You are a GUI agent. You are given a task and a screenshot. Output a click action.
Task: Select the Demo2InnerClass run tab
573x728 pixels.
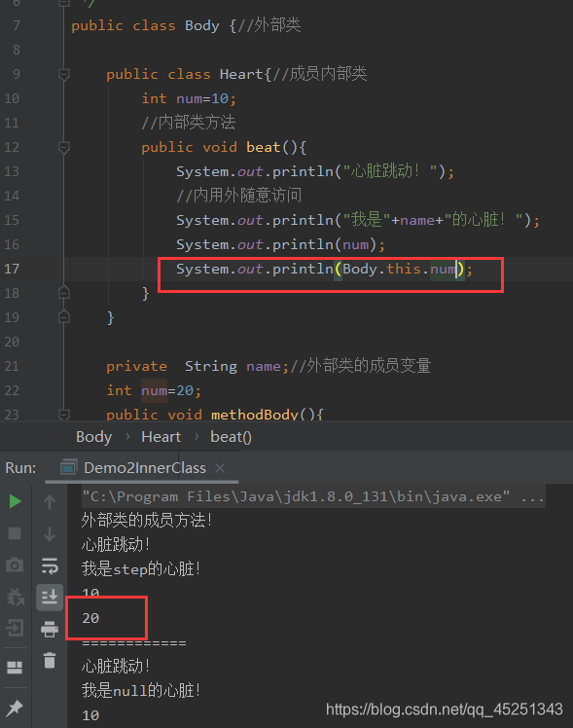(x=144, y=468)
